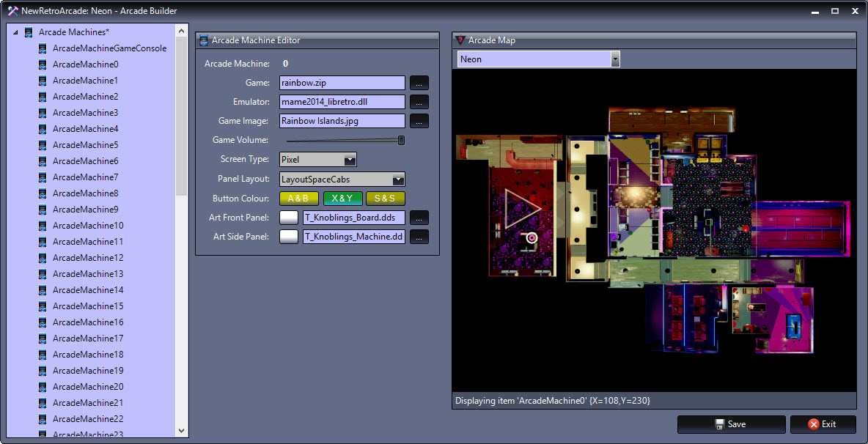Viewport: 868px width, 444px height.
Task: Click the Arcade Machine Editor panel icon
Action: [x=204, y=40]
